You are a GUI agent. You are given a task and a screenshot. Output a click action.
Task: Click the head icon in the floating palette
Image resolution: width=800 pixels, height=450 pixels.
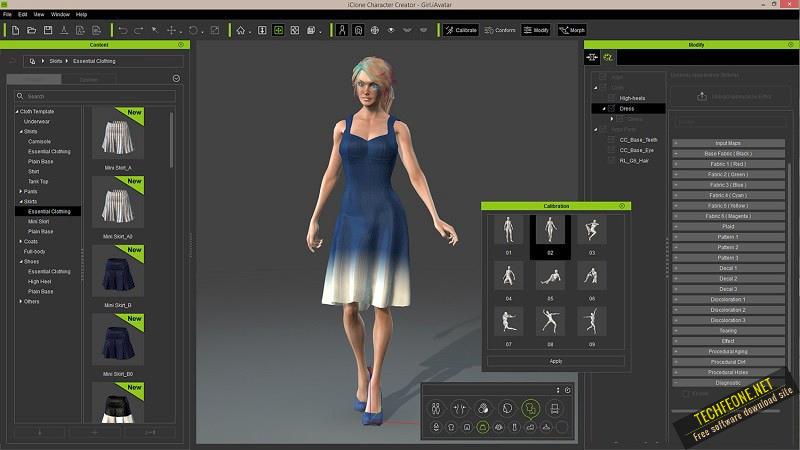[507, 408]
